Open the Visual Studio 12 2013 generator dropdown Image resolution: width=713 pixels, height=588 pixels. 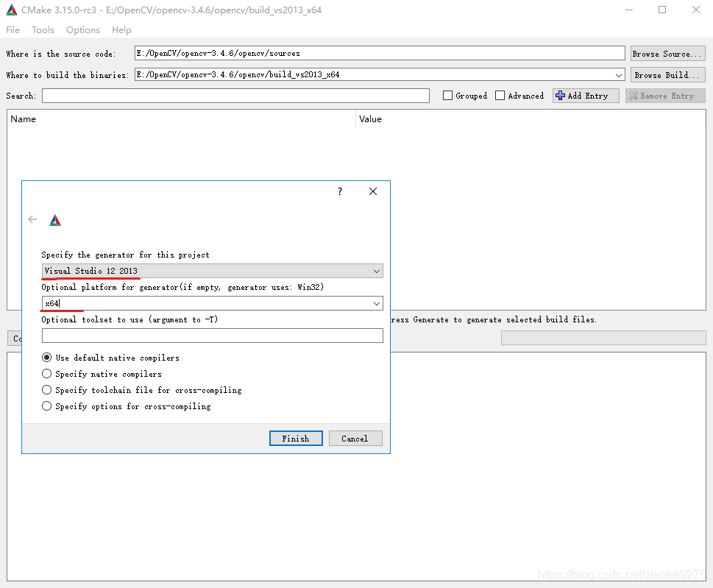tap(213, 271)
